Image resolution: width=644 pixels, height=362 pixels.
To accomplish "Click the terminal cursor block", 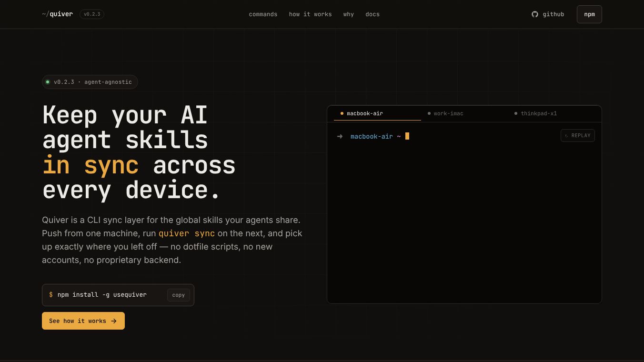I will coord(407,136).
